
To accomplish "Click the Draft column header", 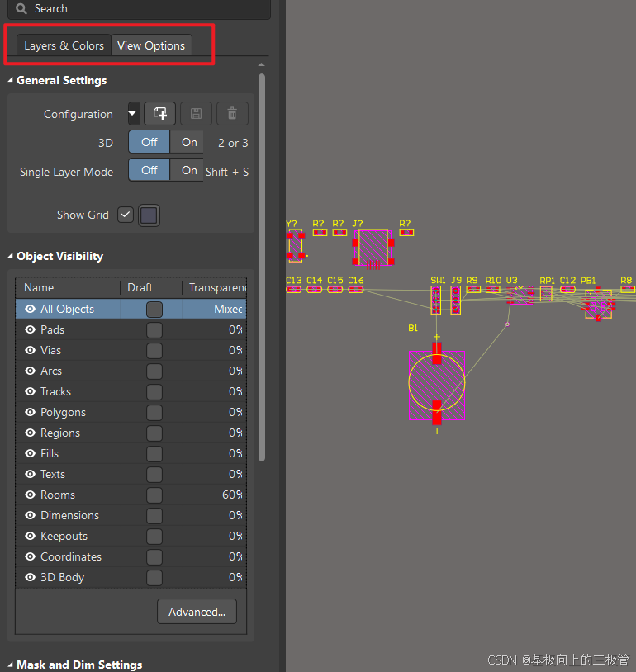I will coord(152,287).
